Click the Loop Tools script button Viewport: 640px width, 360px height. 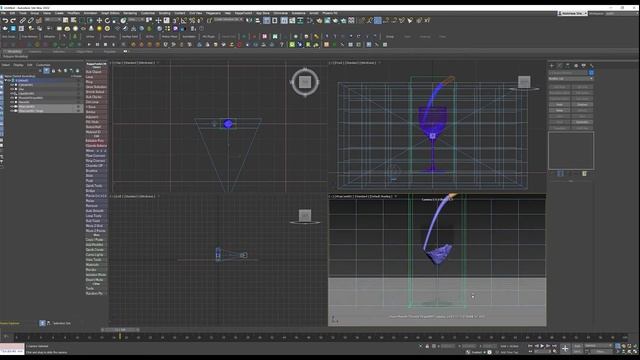(96, 216)
